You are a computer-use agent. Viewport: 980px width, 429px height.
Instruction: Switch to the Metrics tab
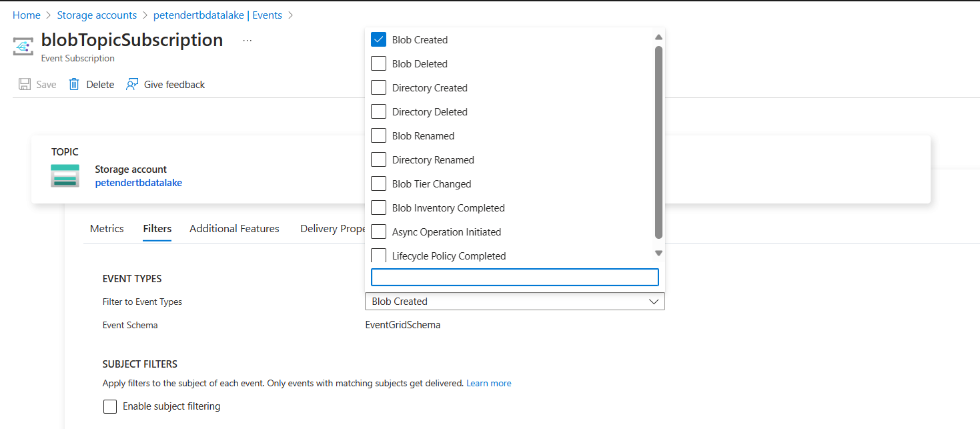point(107,229)
